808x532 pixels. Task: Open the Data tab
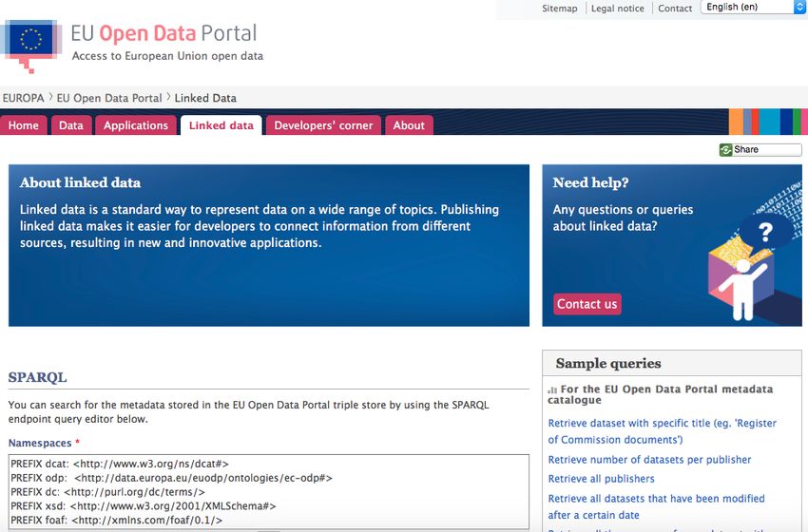coord(71,125)
